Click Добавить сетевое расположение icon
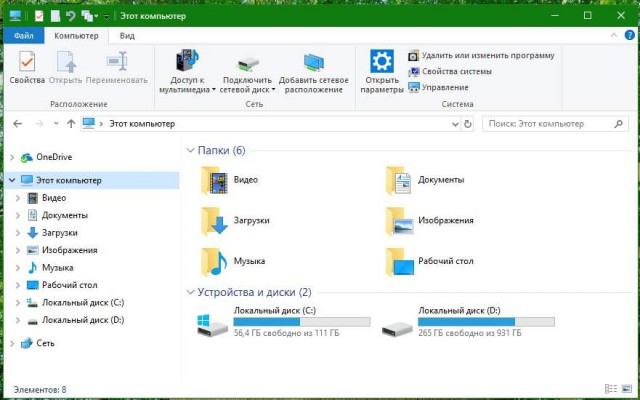Image resolution: width=640 pixels, height=400 pixels. click(313, 68)
